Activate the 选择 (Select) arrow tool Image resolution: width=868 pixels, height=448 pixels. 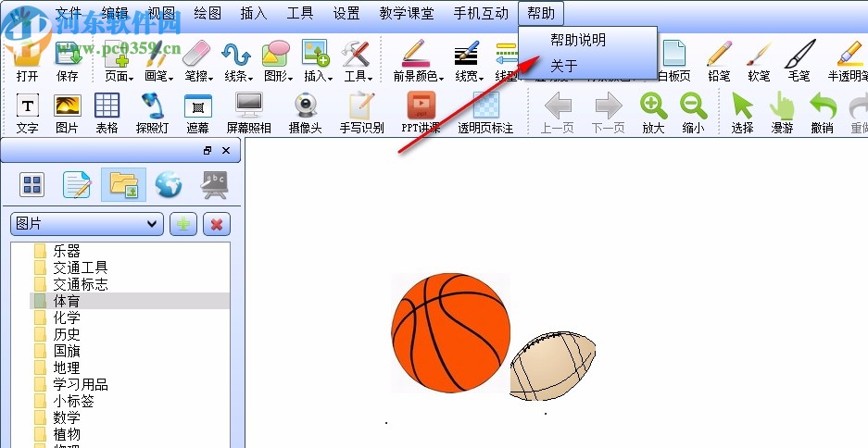click(x=742, y=113)
